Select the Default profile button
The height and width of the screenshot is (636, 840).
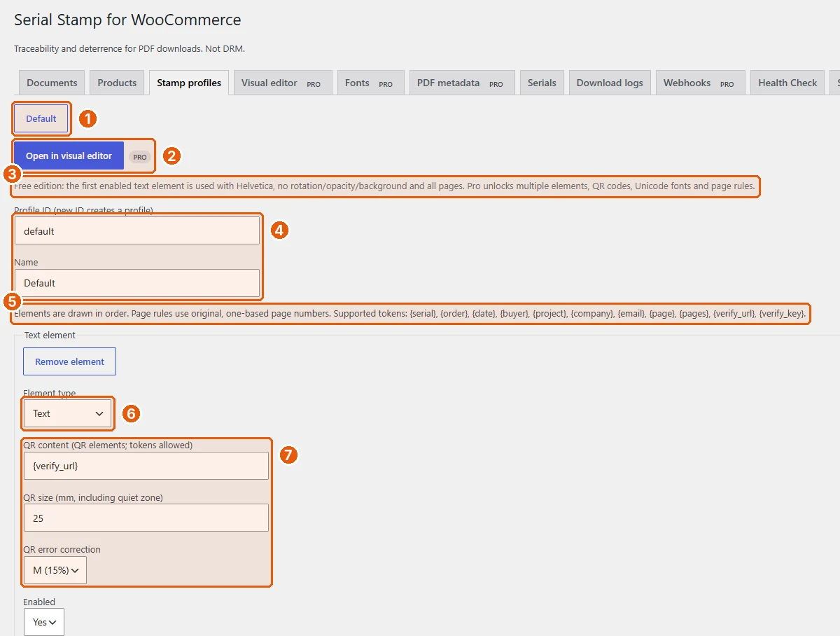[41, 118]
